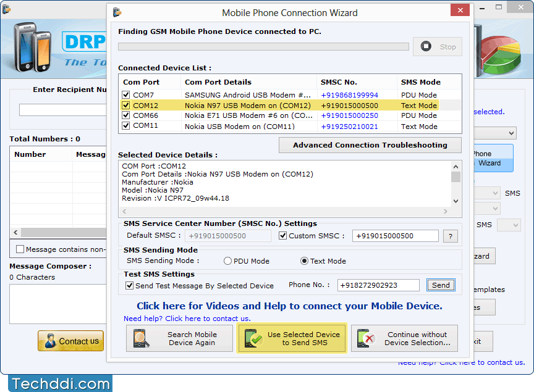This screenshot has width=534, height=392.
Task: Click the Send button for test SMS
Action: click(441, 285)
